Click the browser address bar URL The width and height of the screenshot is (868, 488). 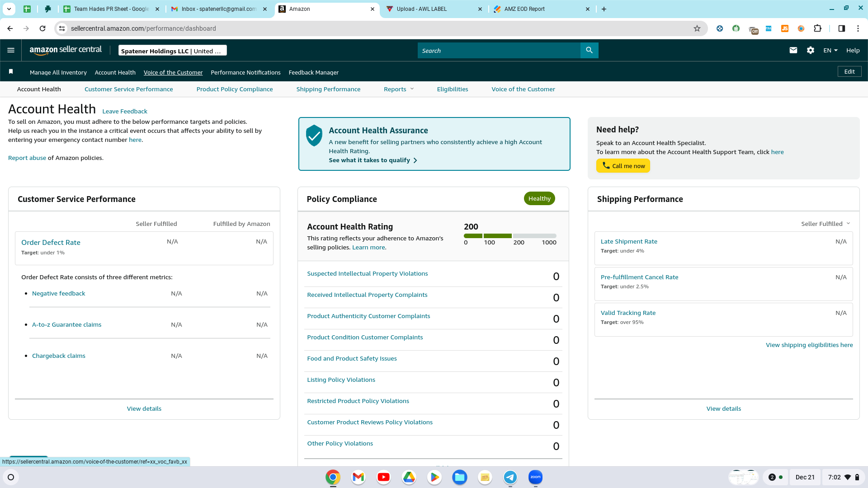pyautogui.click(x=143, y=28)
